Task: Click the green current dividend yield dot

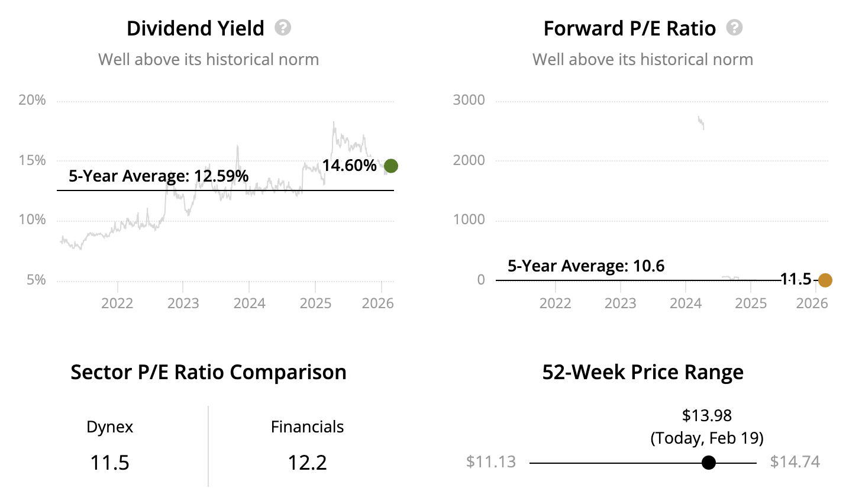Action: (390, 166)
